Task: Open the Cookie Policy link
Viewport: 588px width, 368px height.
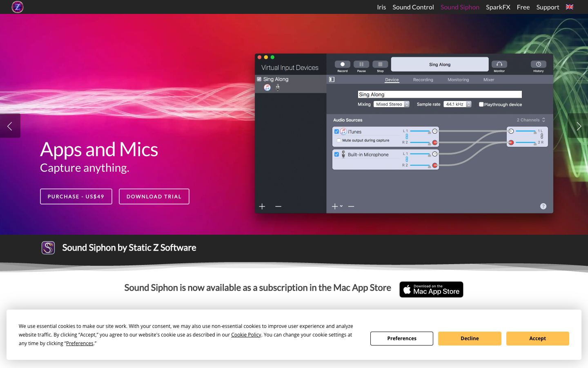Action: (x=246, y=335)
